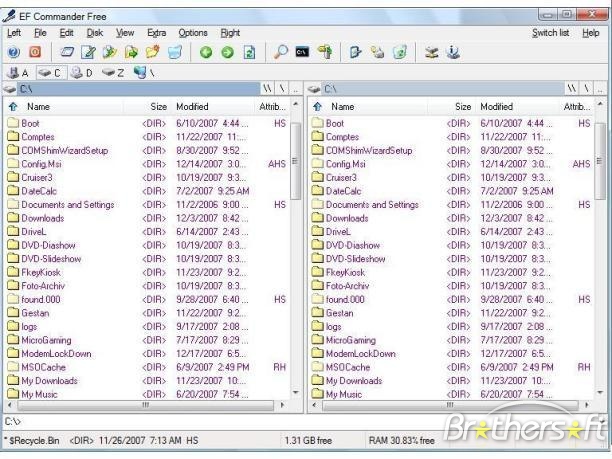Open network neighborhood drive icon
This screenshot has width=612, height=459.
[x=144, y=73]
